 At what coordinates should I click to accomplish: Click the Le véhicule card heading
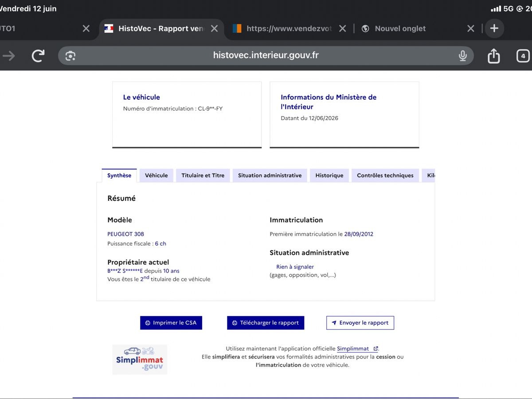click(141, 97)
